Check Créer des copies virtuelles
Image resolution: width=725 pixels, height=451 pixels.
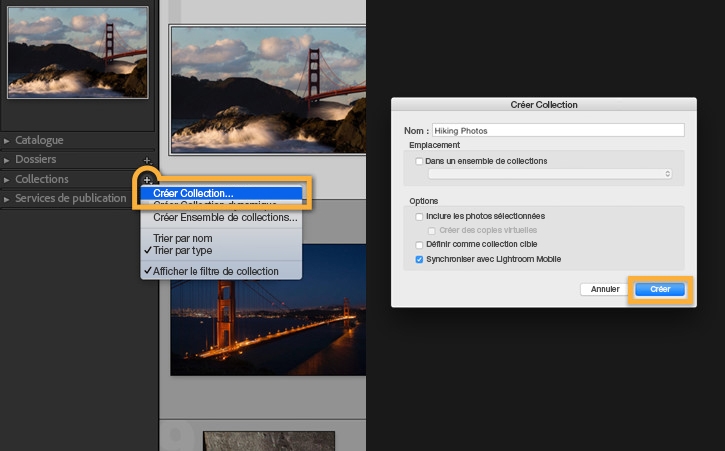pos(431,230)
